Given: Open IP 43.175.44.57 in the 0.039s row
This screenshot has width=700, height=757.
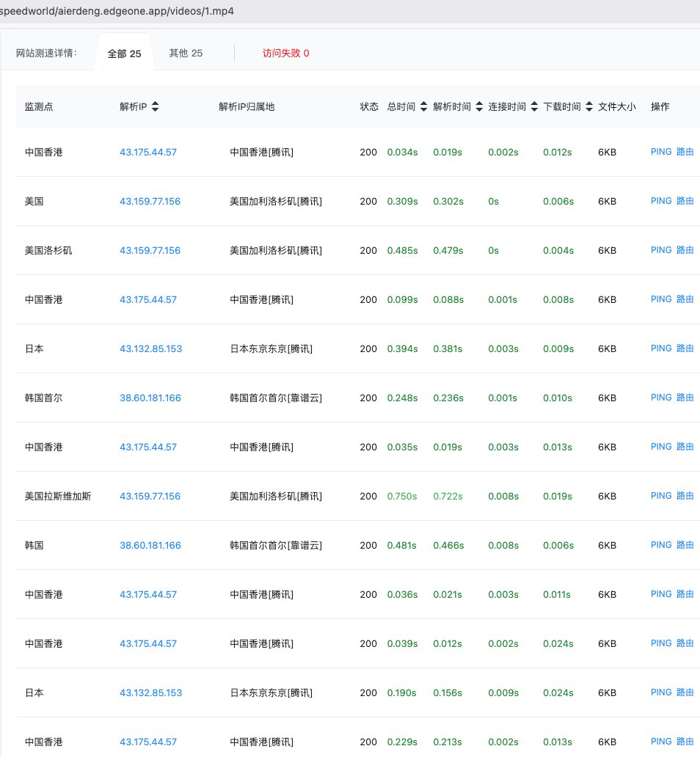Looking at the screenshot, I should pos(148,643).
